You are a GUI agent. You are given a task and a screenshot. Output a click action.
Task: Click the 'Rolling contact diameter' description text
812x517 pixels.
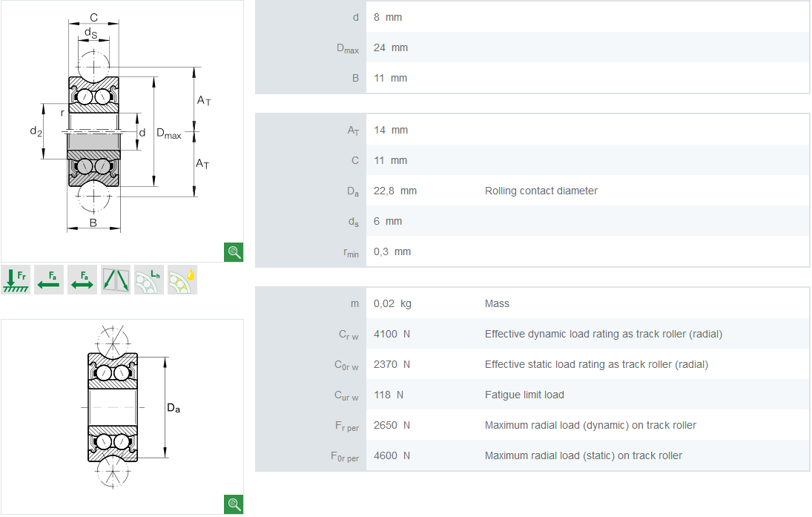[x=541, y=191]
